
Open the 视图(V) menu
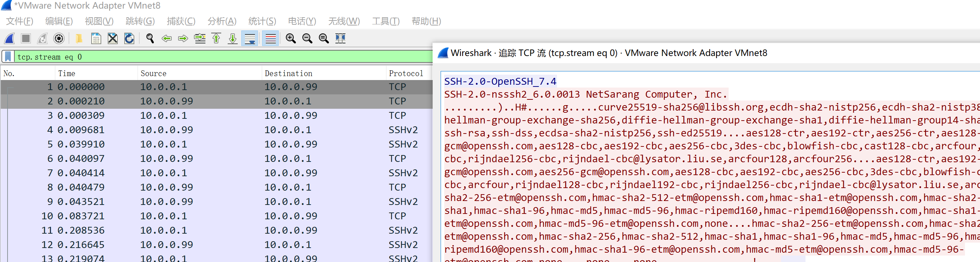click(99, 21)
